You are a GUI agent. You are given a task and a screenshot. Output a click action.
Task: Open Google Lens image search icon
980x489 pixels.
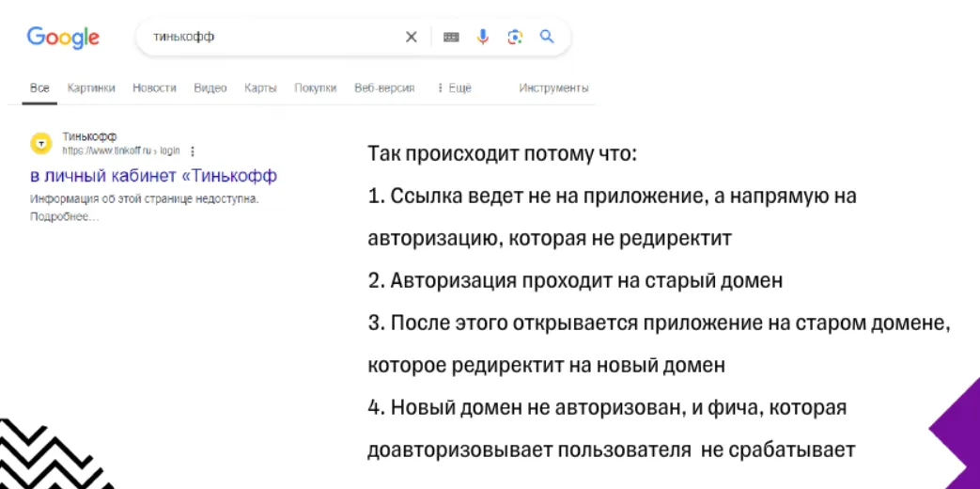click(515, 37)
